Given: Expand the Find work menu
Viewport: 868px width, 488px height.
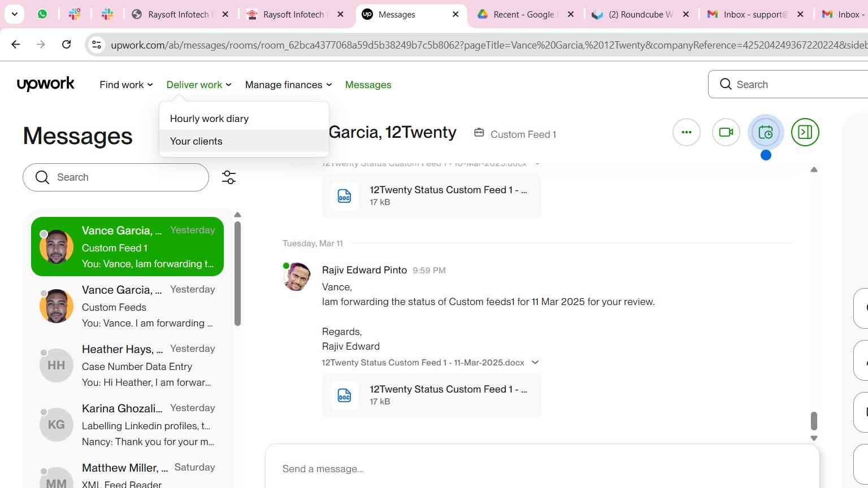Looking at the screenshot, I should point(126,85).
